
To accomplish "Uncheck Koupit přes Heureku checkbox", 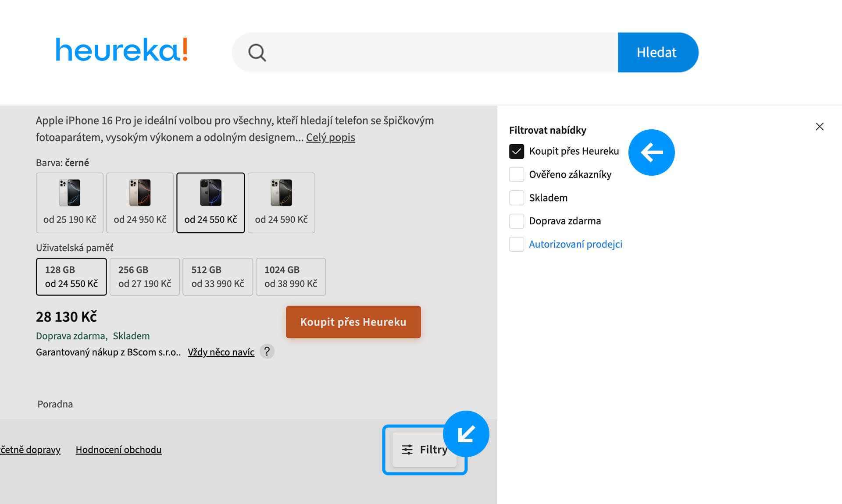I will tap(517, 151).
